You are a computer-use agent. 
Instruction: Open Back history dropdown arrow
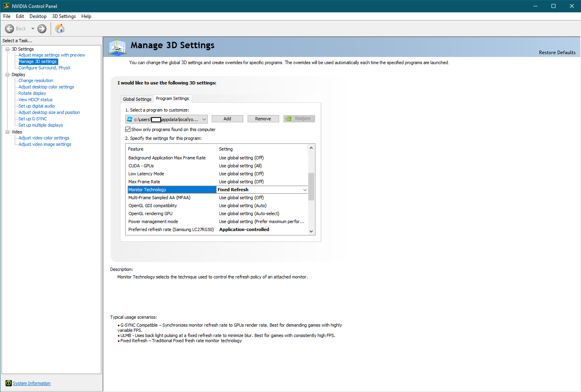[x=33, y=29]
